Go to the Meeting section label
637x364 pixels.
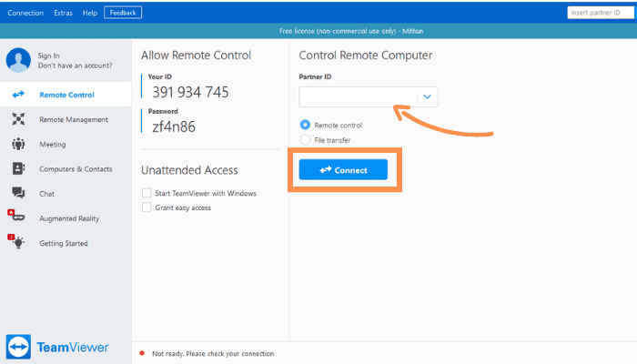pos(53,144)
